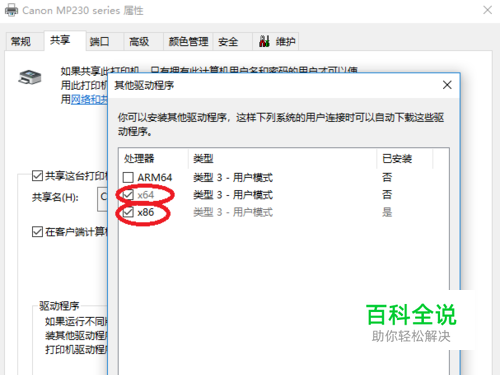Image resolution: width=500 pixels, height=375 pixels.
Task: Toggle the x64 processor checkbox
Action: click(128, 195)
